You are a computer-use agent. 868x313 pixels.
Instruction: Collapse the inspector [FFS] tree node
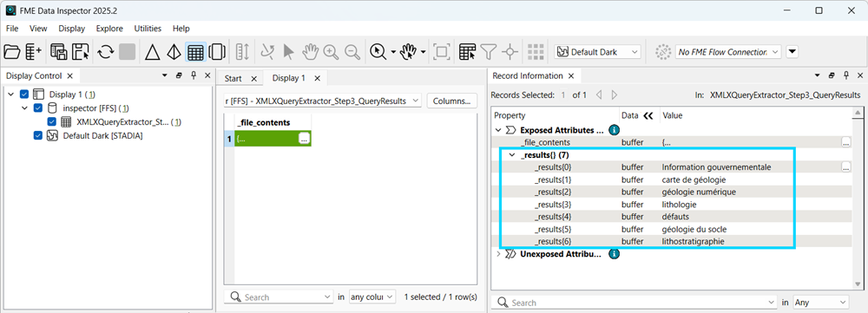click(x=24, y=108)
